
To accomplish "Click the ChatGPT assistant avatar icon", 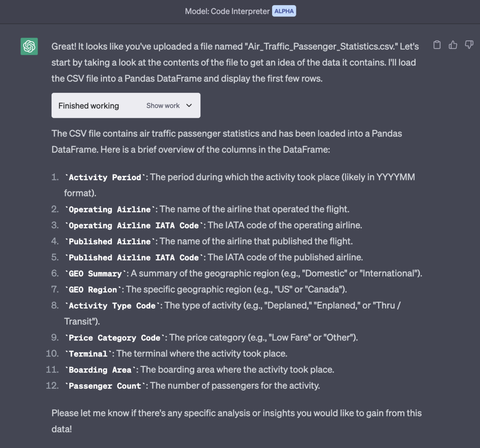I will (29, 46).
